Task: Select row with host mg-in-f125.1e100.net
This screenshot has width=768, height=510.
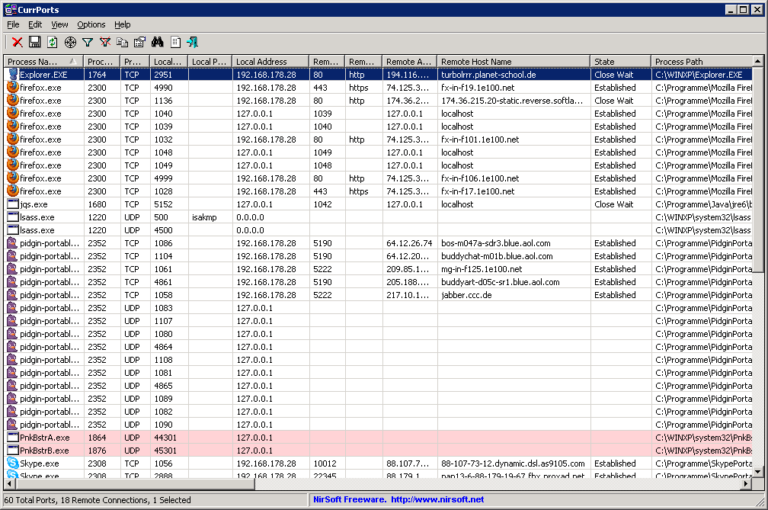Action: point(378,269)
